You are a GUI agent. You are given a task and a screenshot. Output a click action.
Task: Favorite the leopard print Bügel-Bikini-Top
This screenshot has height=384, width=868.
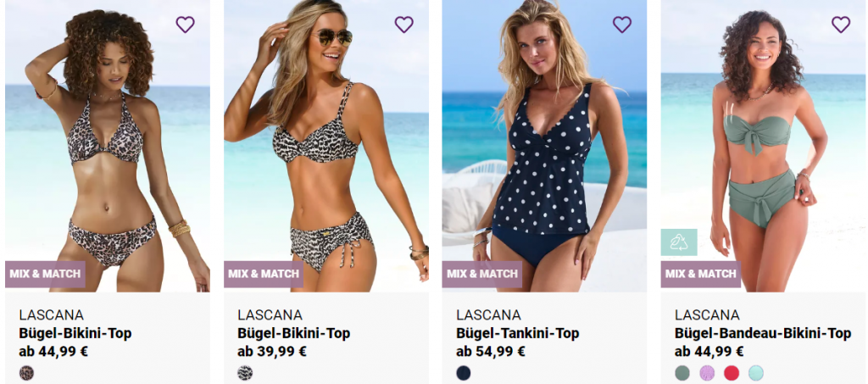(185, 25)
